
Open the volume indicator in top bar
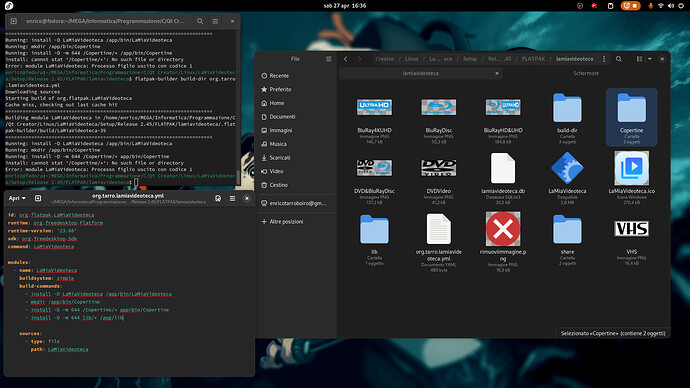[x=671, y=6]
